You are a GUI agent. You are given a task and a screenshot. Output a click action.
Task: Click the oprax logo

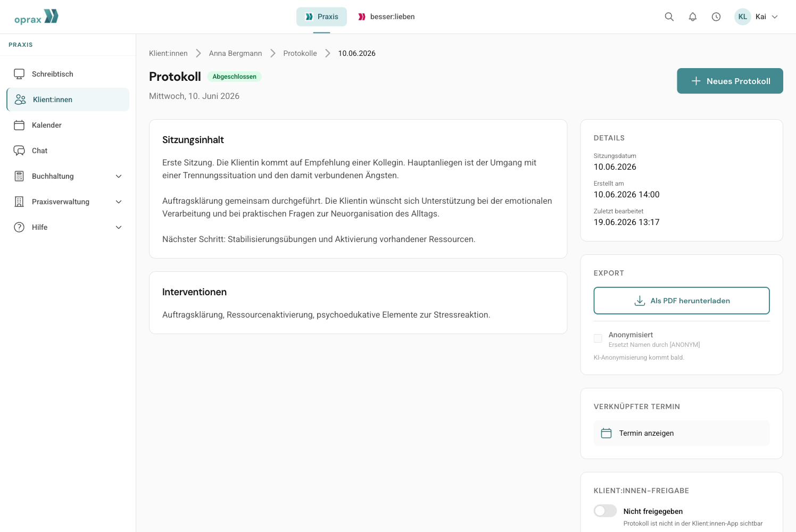(x=36, y=17)
